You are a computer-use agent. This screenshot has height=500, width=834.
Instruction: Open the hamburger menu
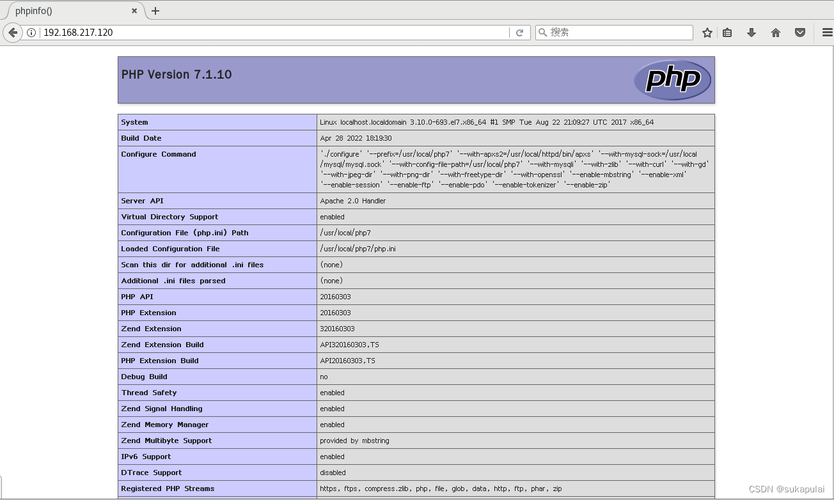pos(827,32)
